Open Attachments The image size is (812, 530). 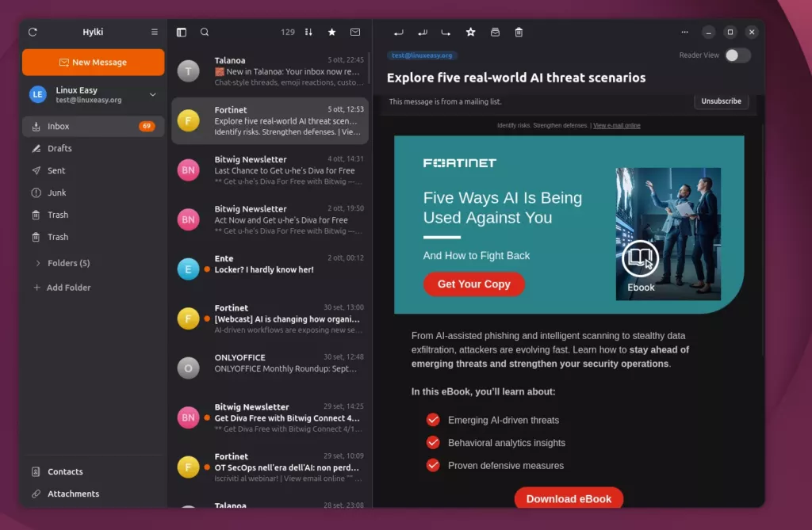(x=94, y=494)
